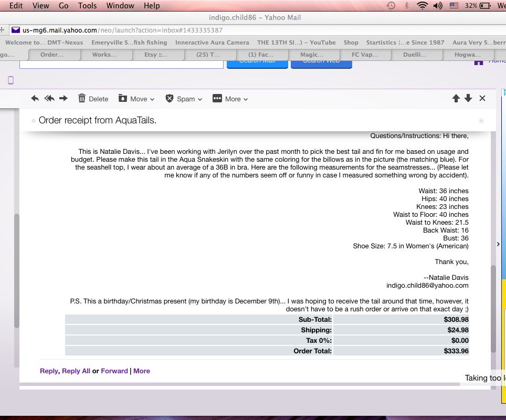
Task: Open the Emeryville S...fish fishing bookmark
Action: click(129, 43)
